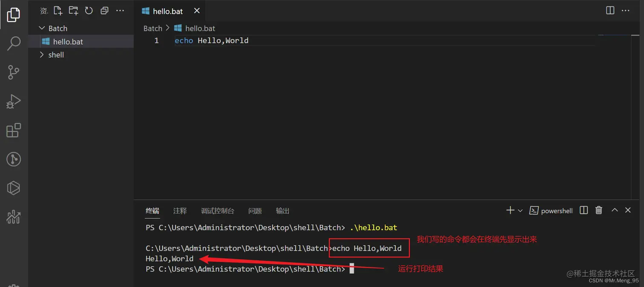The height and width of the screenshot is (287, 644).
Task: Click the echo keyword in the editor
Action: tap(184, 41)
